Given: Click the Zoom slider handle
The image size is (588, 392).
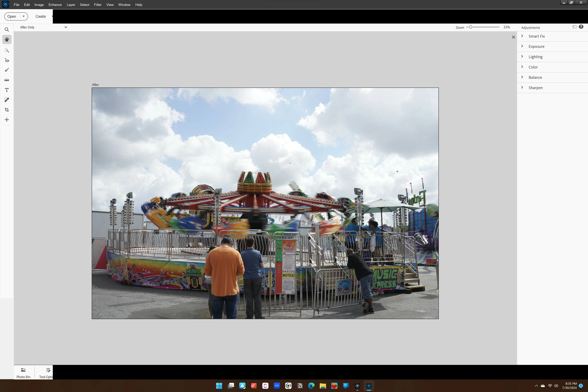Looking at the screenshot, I should point(471,27).
